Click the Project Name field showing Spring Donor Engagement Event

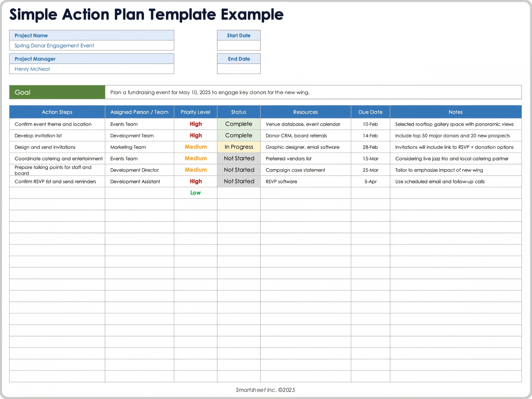pyautogui.click(x=91, y=45)
